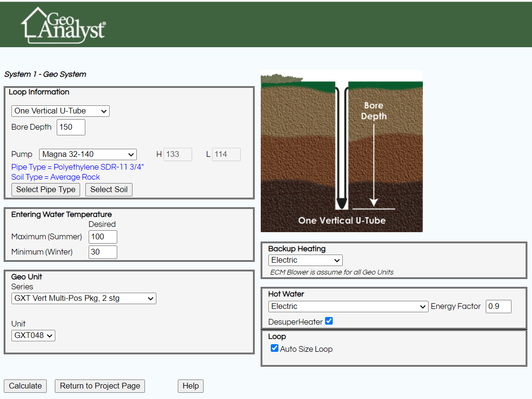Click the 'Backup Heating' section title

[297, 249]
